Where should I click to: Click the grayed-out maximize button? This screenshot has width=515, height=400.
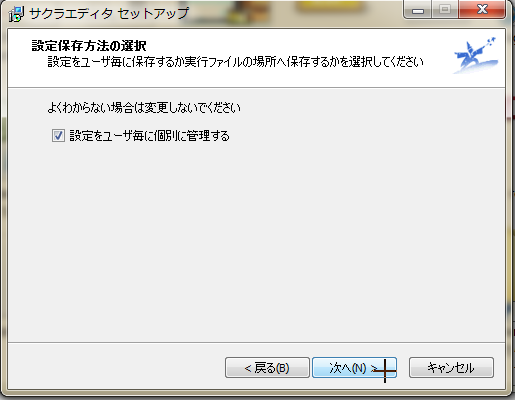[445, 10]
